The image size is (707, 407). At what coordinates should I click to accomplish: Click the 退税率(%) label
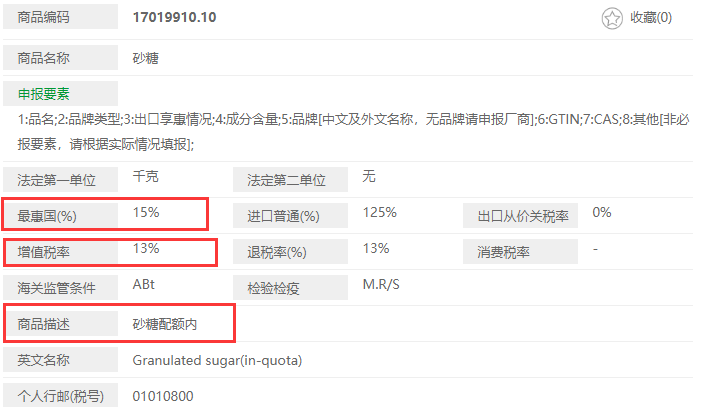pos(277,251)
